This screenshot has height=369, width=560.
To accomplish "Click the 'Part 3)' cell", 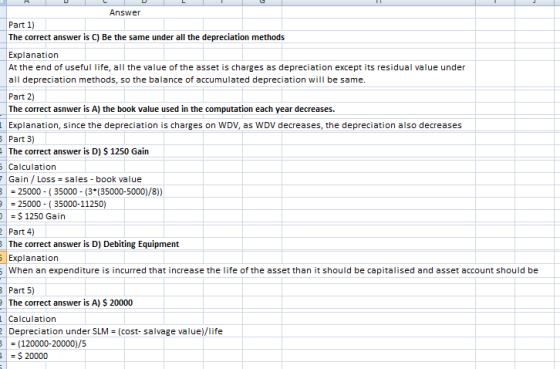I will tap(21, 139).
